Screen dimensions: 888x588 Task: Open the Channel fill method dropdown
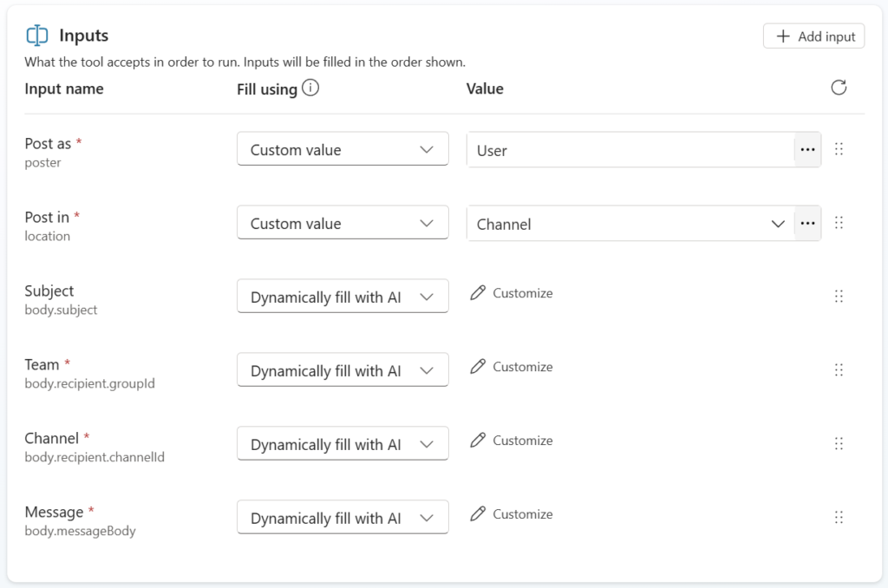point(342,443)
